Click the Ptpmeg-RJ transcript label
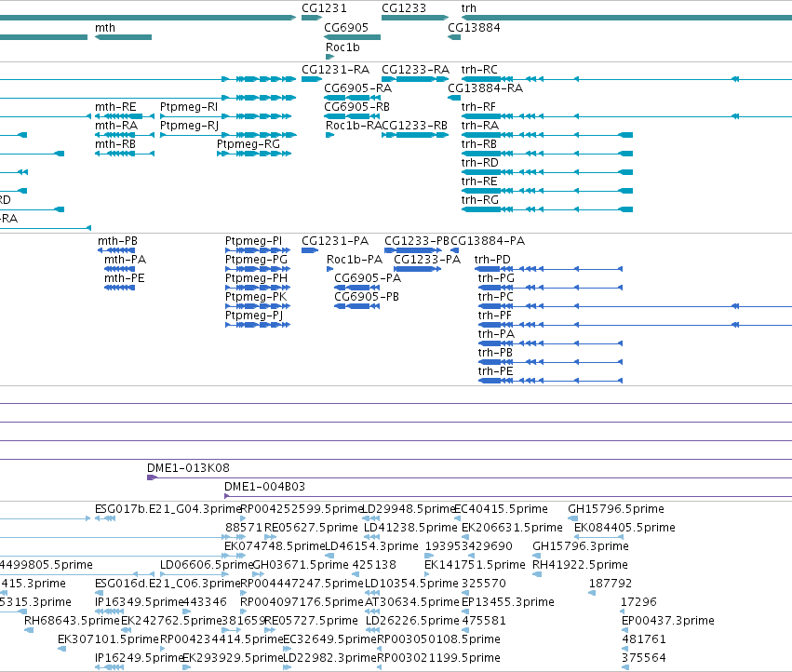Screen dimensions: 792x672 190,126
